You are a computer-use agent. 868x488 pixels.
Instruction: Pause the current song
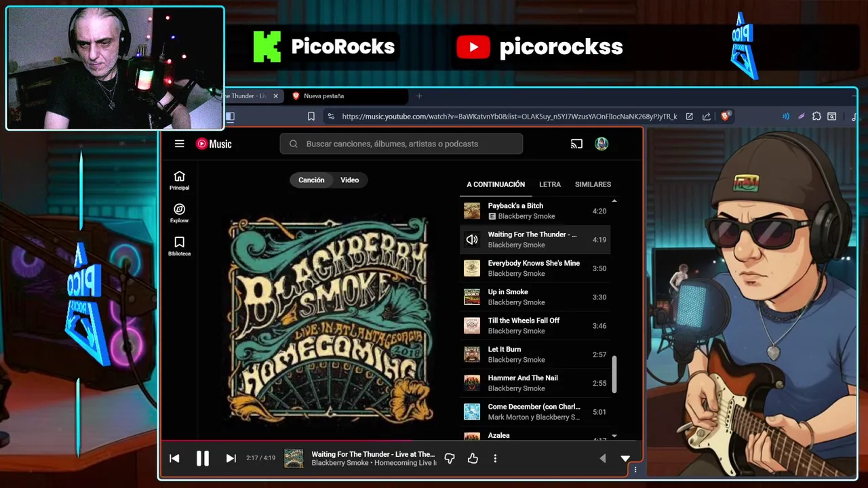(203, 458)
